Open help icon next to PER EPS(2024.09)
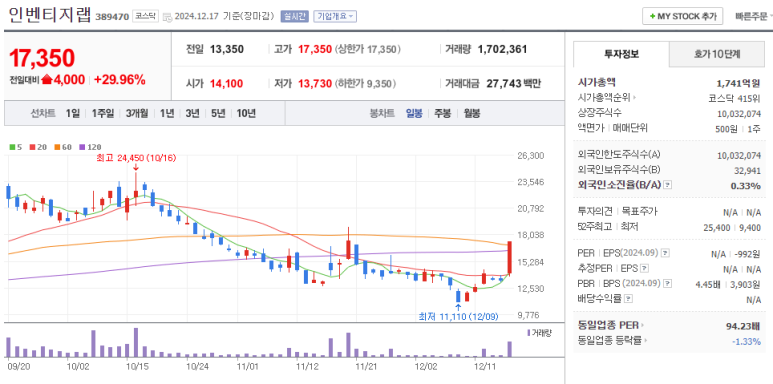Screen dimensions: 773x384 click(x=666, y=253)
